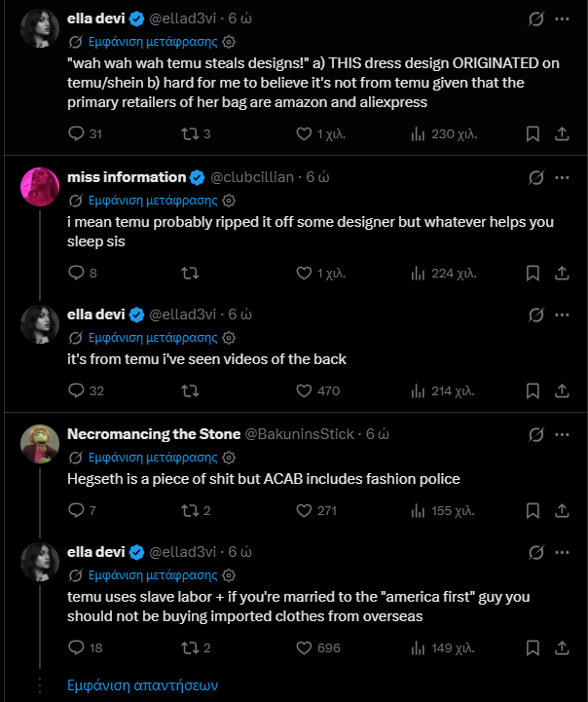This screenshot has height=702, width=588.
Task: View analytics of tweet with 224 χιλ. views
Action: [x=419, y=274]
